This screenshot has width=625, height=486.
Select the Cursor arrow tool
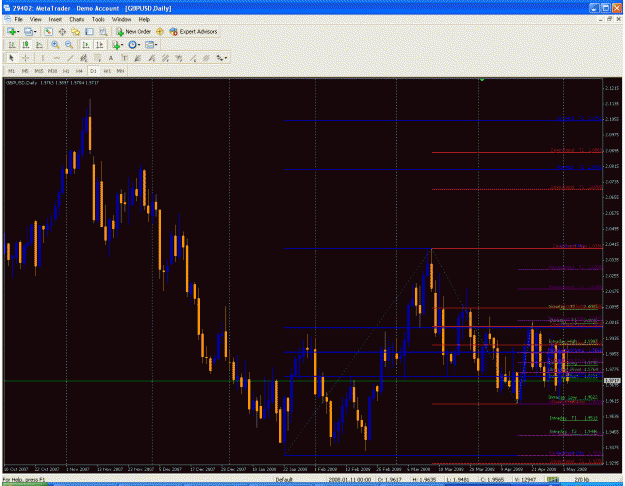tap(11, 58)
